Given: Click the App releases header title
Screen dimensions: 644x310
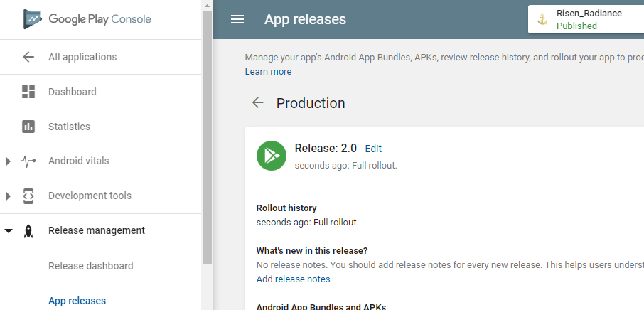Looking at the screenshot, I should coord(305,19).
